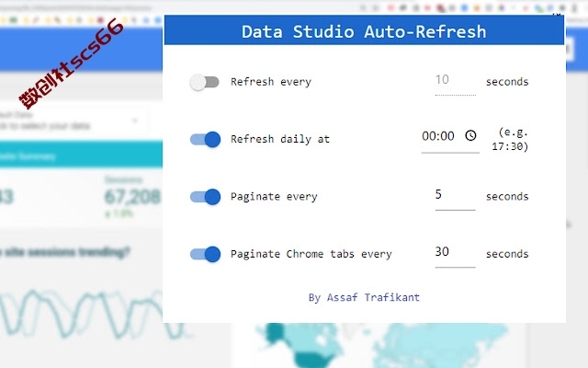588x368 pixels.
Task: Edit the Refresh every seconds value field
Action: coord(456,83)
